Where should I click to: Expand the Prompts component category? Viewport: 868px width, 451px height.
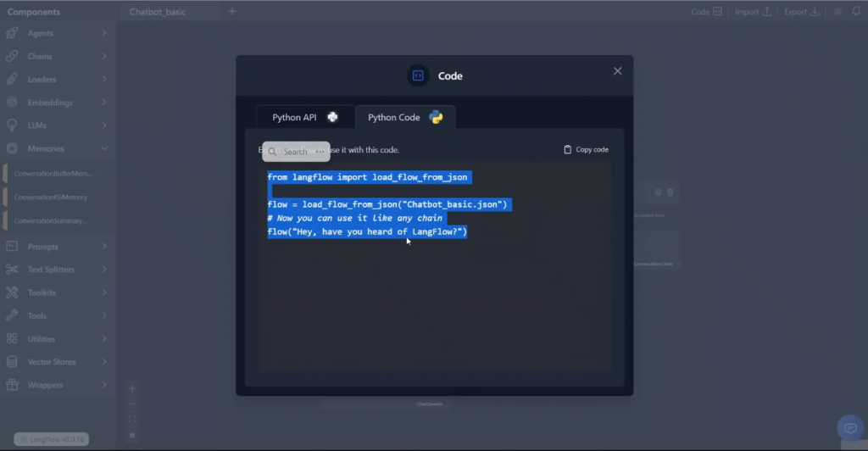click(57, 246)
